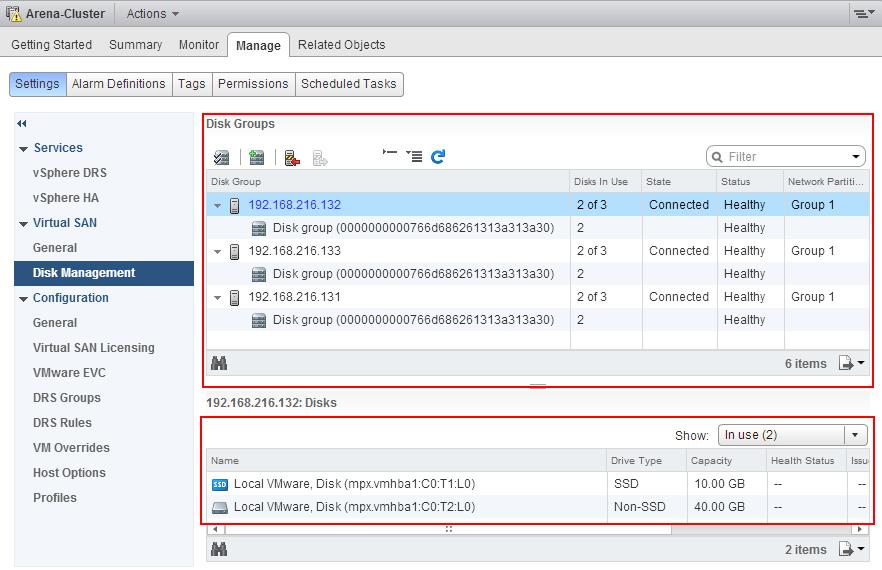Select the Scheduled Tasks sub-tab
Image resolution: width=882 pixels, height=570 pixels.
349,84
